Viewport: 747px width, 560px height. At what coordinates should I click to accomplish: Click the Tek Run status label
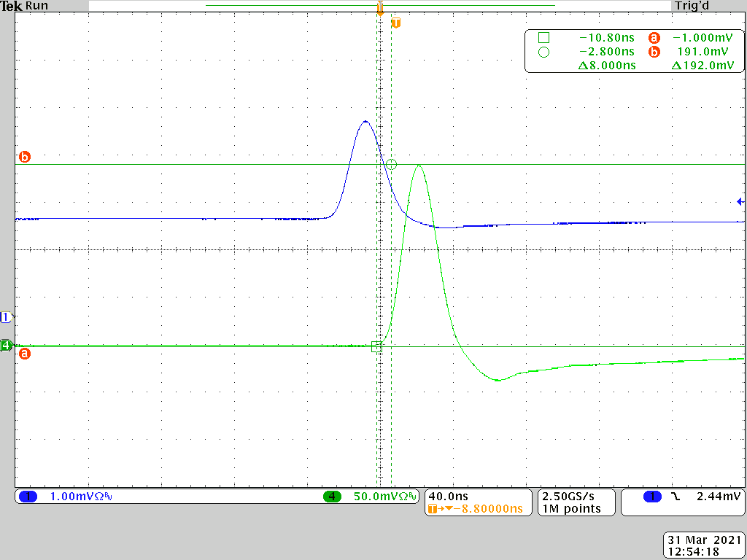[x=24, y=6]
